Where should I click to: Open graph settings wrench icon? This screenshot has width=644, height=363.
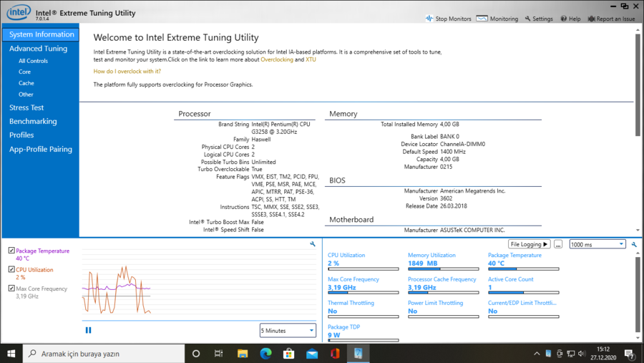coord(313,244)
